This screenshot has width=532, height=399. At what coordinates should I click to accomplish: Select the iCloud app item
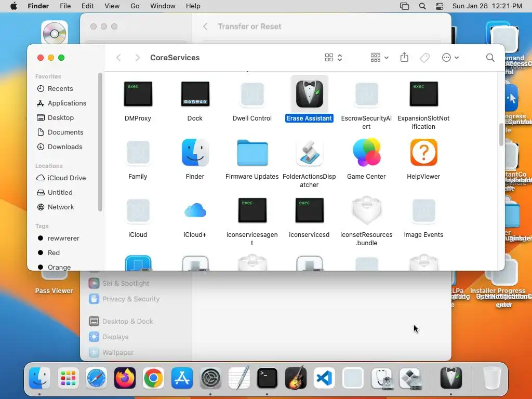(138, 210)
